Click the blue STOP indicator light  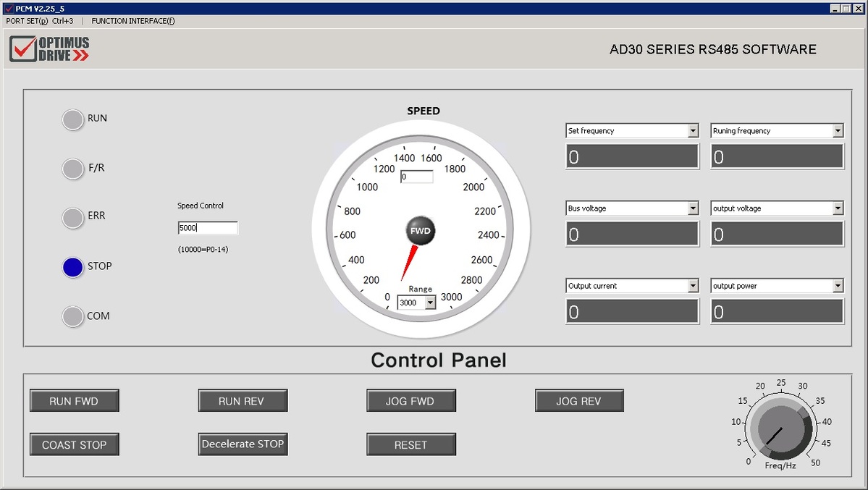[72, 267]
